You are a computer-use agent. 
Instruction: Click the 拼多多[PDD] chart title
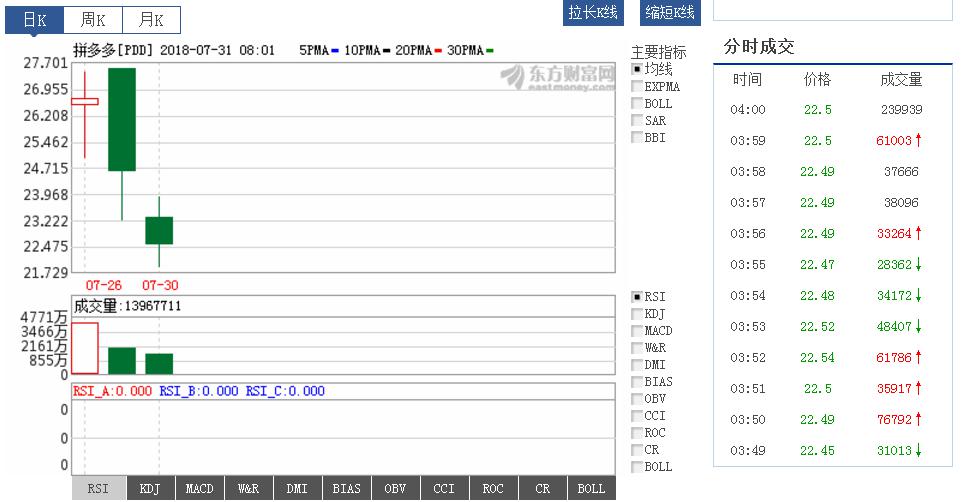pos(113,50)
